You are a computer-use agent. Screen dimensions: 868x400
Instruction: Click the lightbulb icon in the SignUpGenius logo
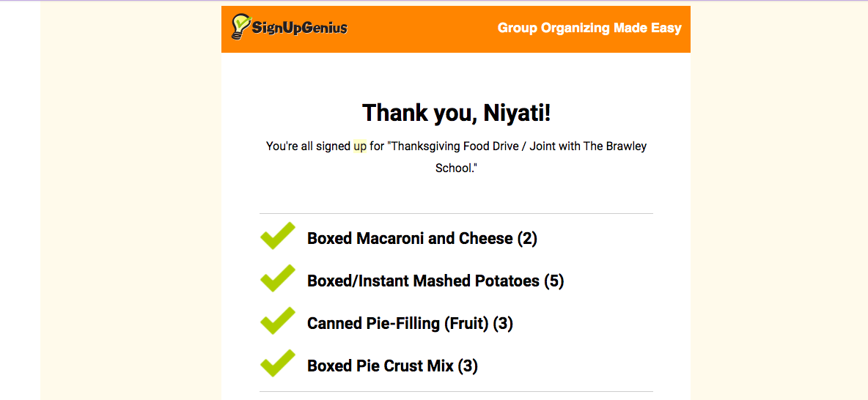240,27
